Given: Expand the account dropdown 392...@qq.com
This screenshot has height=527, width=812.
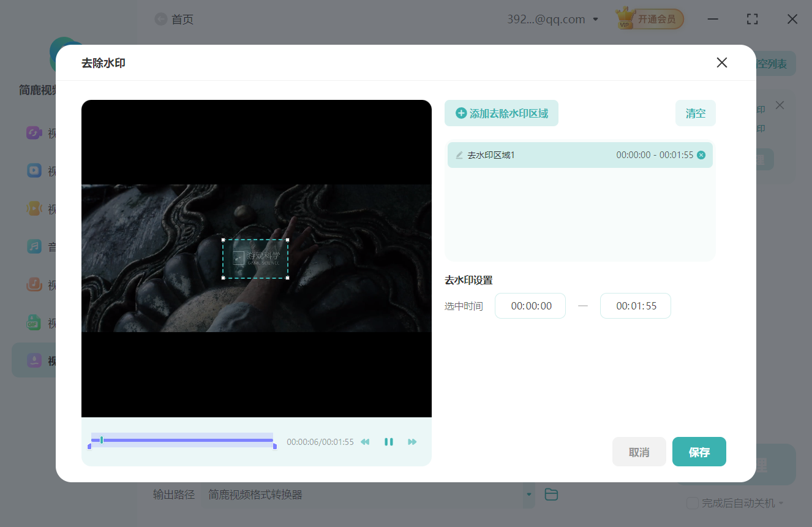Looking at the screenshot, I should (x=595, y=20).
